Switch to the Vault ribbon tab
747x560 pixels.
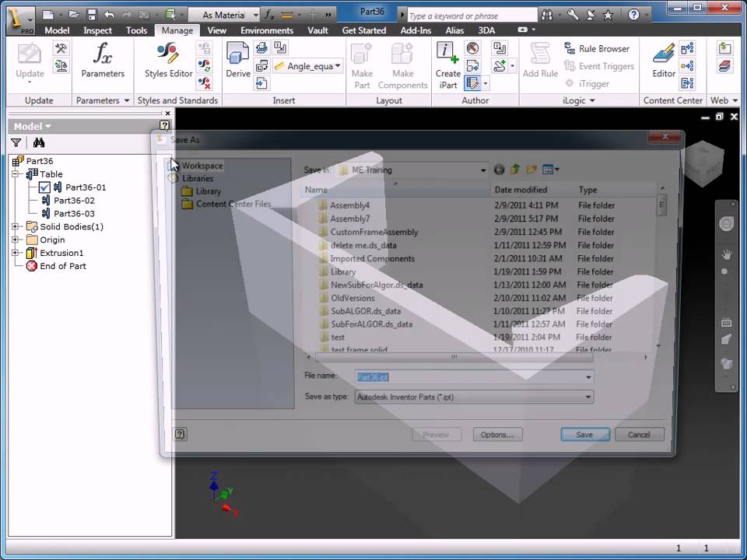click(317, 30)
